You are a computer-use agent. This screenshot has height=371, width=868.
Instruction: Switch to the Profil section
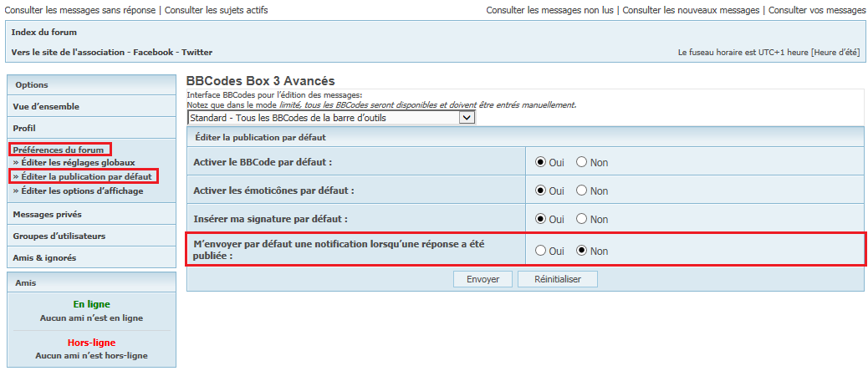pyautogui.click(x=24, y=128)
